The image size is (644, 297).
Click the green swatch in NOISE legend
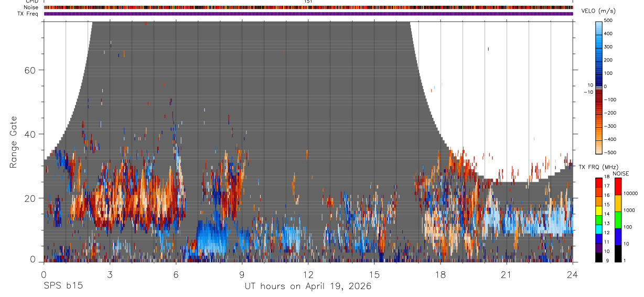pyautogui.click(x=617, y=220)
